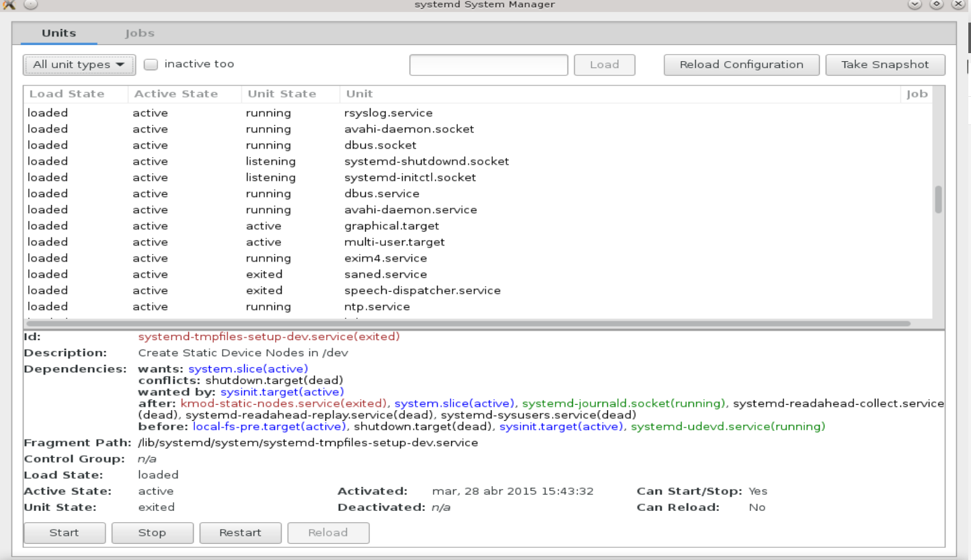Open the window menu X icon in title bar
This screenshot has width=971, height=560.
point(9,5)
